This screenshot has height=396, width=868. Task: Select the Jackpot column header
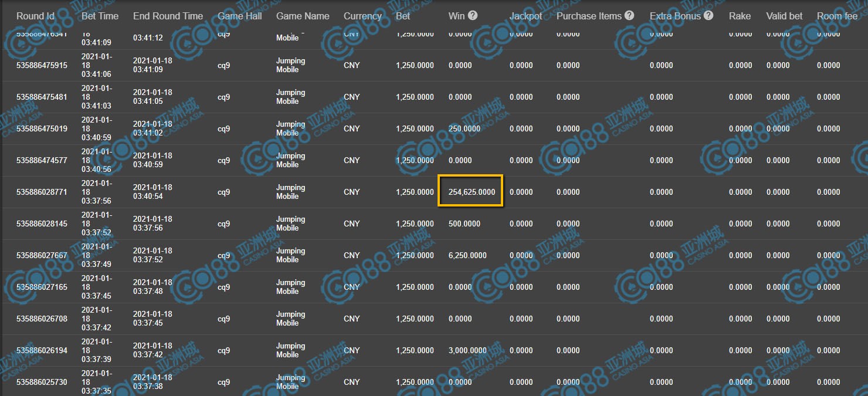pyautogui.click(x=526, y=16)
